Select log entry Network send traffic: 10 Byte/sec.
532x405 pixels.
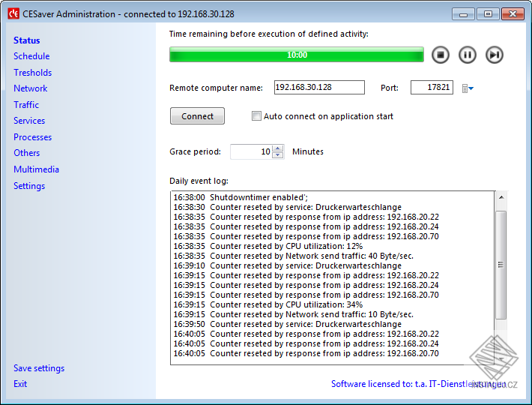pos(294,314)
